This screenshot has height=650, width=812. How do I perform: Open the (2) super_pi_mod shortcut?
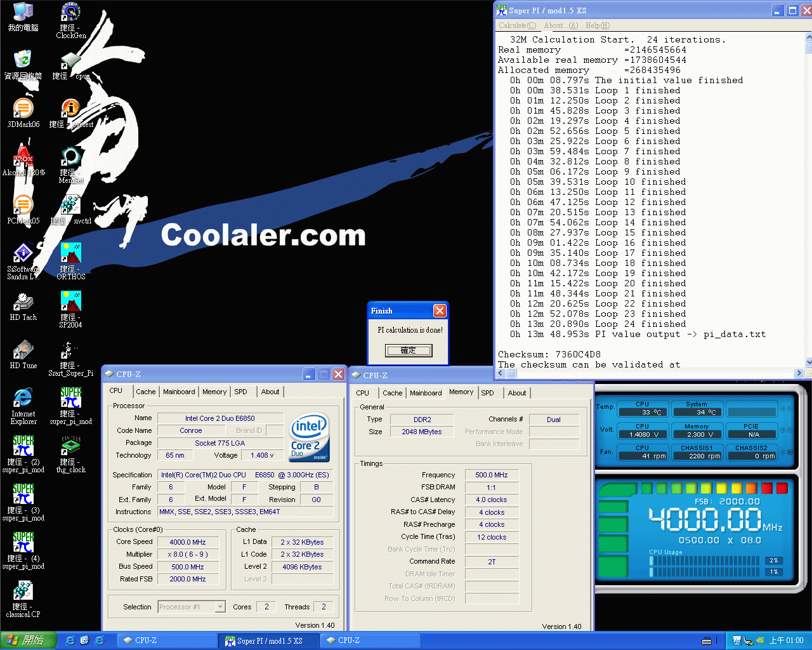pyautogui.click(x=23, y=454)
